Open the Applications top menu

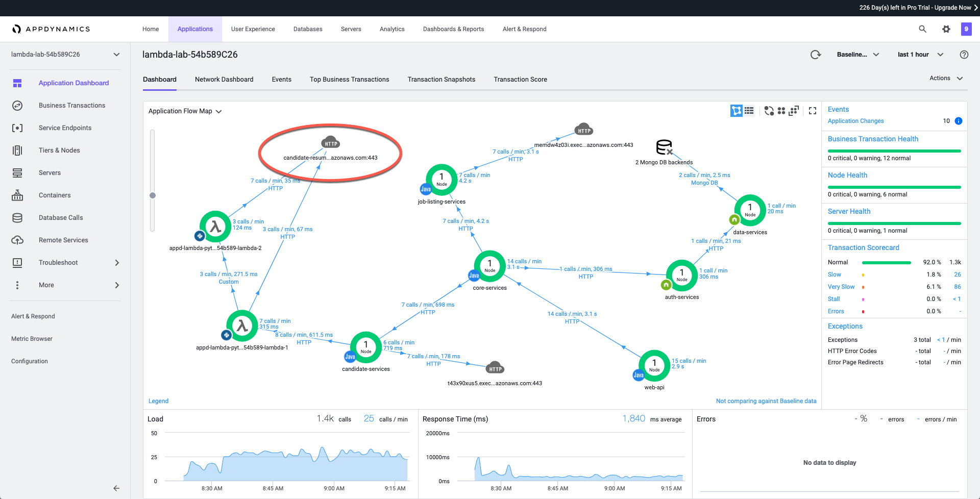coord(195,29)
